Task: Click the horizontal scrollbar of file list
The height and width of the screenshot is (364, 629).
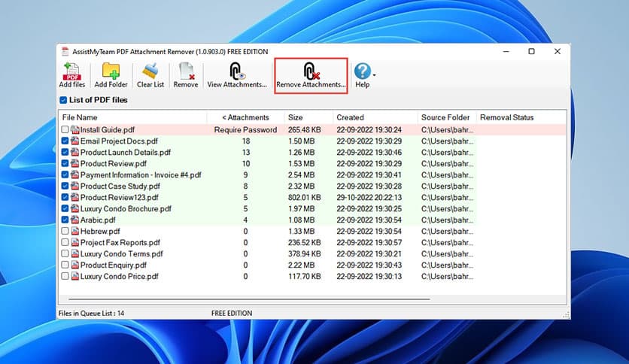Action: pos(249,299)
